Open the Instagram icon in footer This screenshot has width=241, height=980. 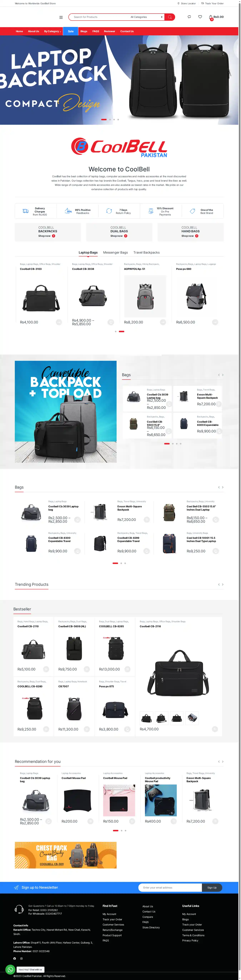(21, 958)
